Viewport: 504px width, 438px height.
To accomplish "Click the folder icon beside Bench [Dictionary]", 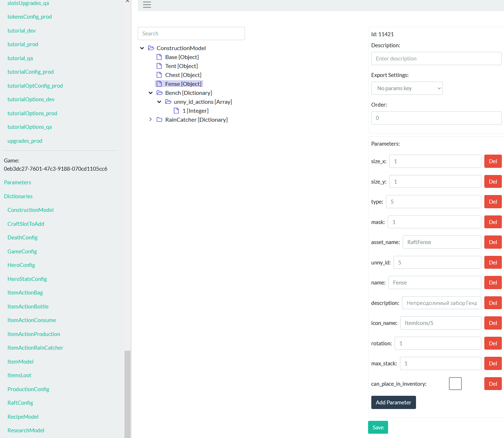I will point(160,93).
